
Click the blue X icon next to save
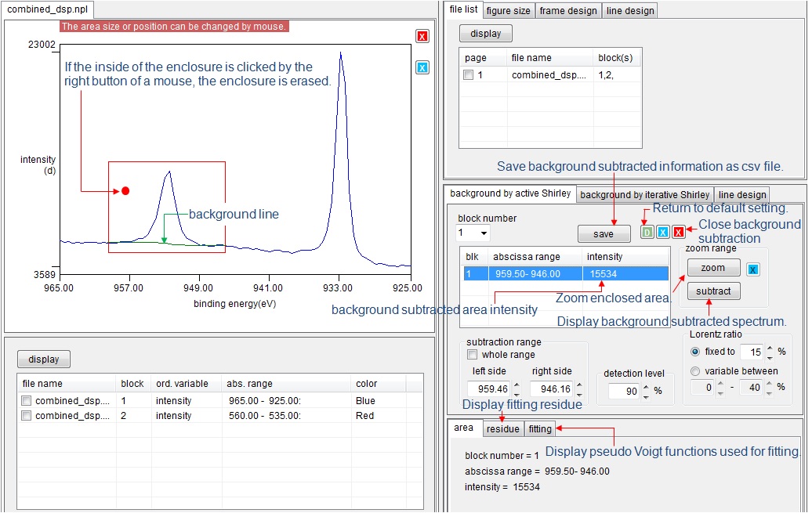662,232
